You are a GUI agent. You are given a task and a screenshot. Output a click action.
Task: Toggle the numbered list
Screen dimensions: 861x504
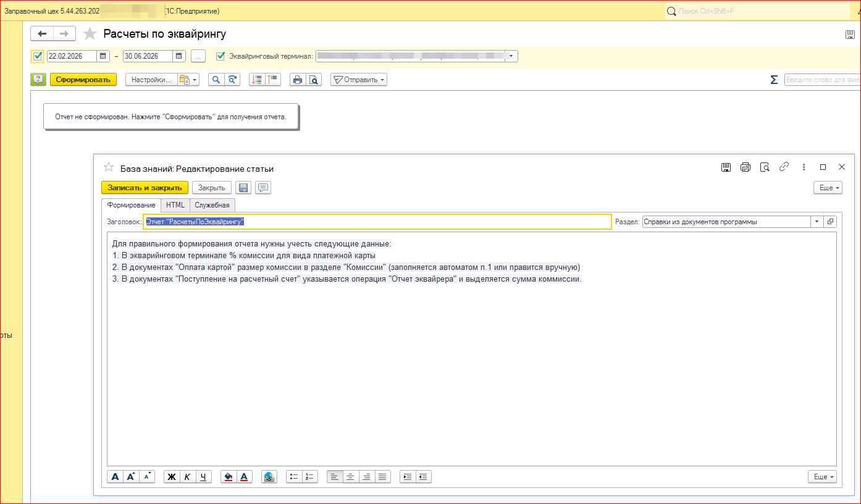click(x=310, y=477)
